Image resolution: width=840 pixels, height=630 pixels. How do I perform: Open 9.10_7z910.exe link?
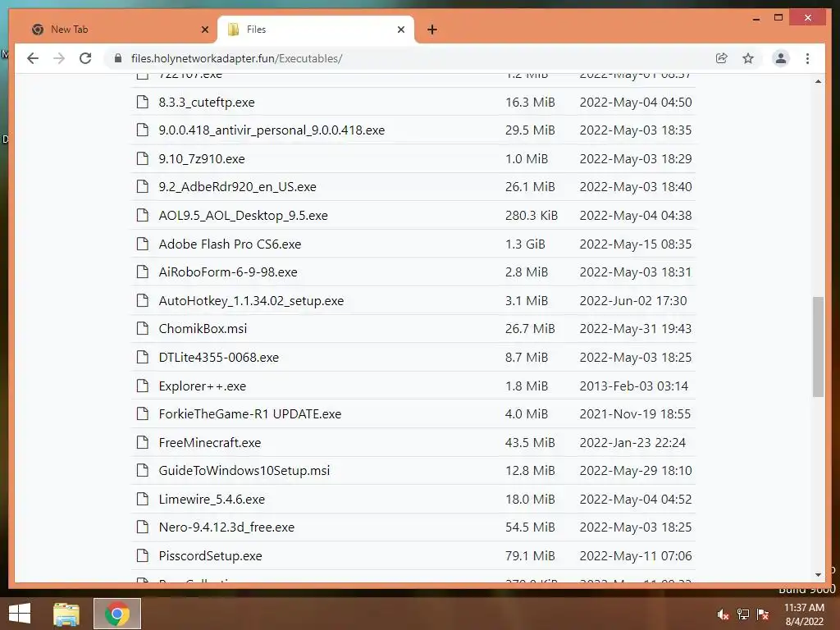pyautogui.click(x=202, y=159)
